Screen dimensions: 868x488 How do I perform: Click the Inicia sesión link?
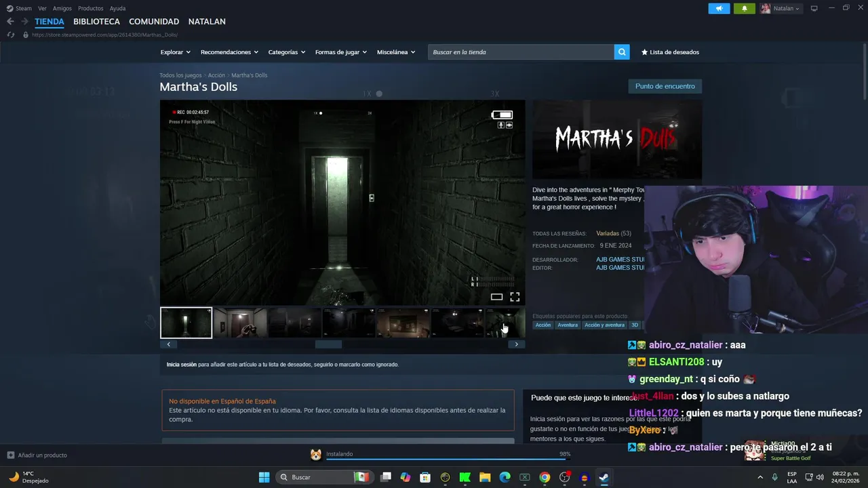tap(182, 365)
